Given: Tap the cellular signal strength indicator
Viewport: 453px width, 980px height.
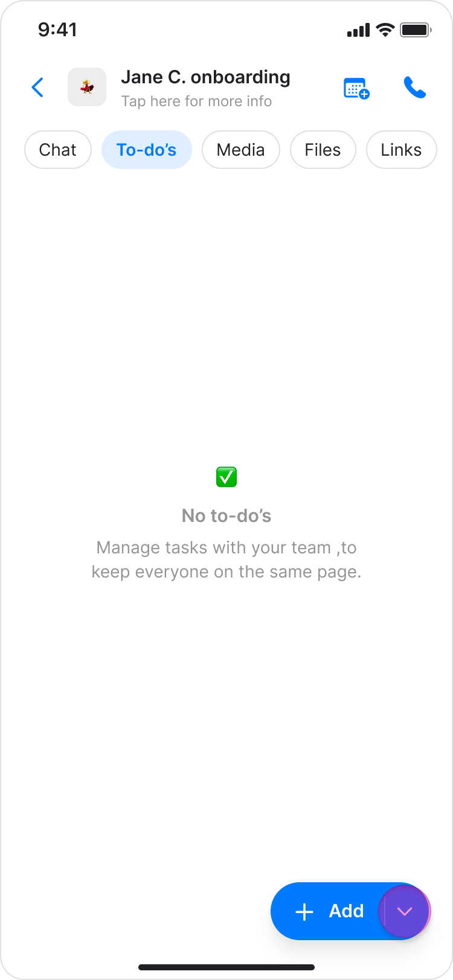Looking at the screenshot, I should pos(358,30).
